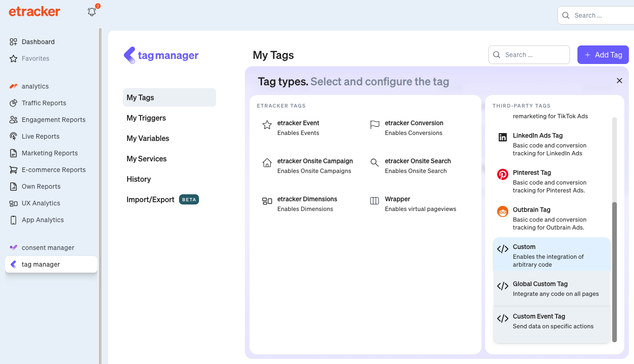Open the notifications bell icon
Image resolution: width=634 pixels, height=364 pixels.
pos(92,12)
